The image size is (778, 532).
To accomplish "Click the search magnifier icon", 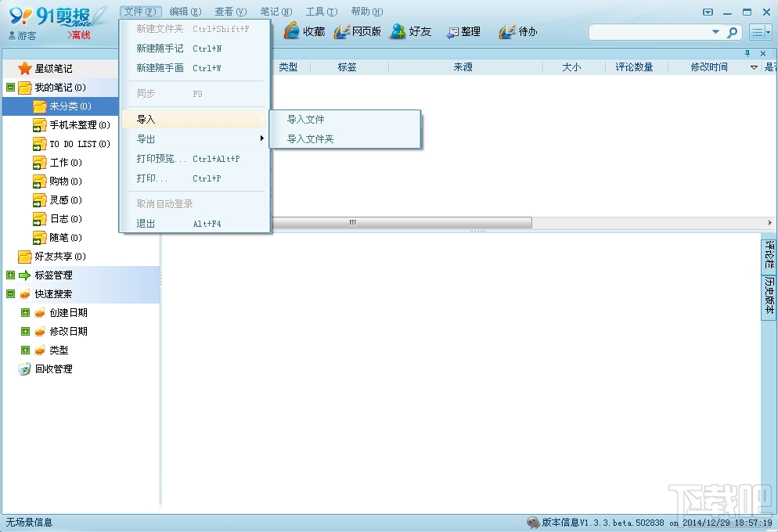I will pyautogui.click(x=732, y=32).
